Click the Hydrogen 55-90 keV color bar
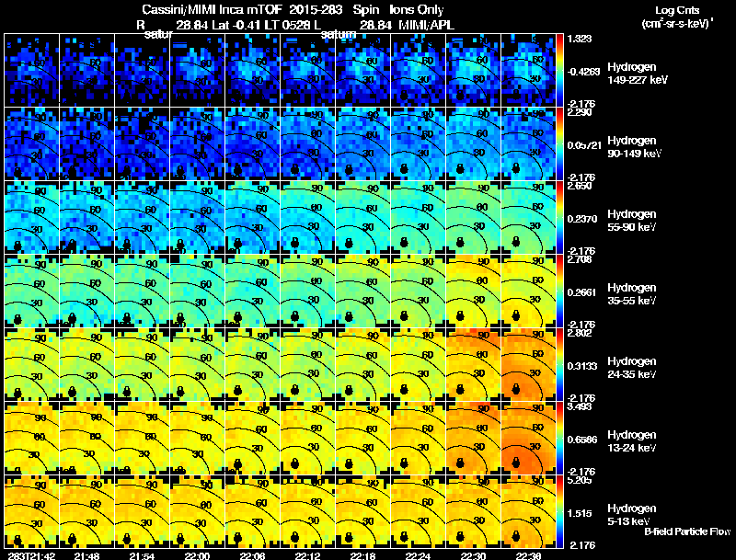 559,218
